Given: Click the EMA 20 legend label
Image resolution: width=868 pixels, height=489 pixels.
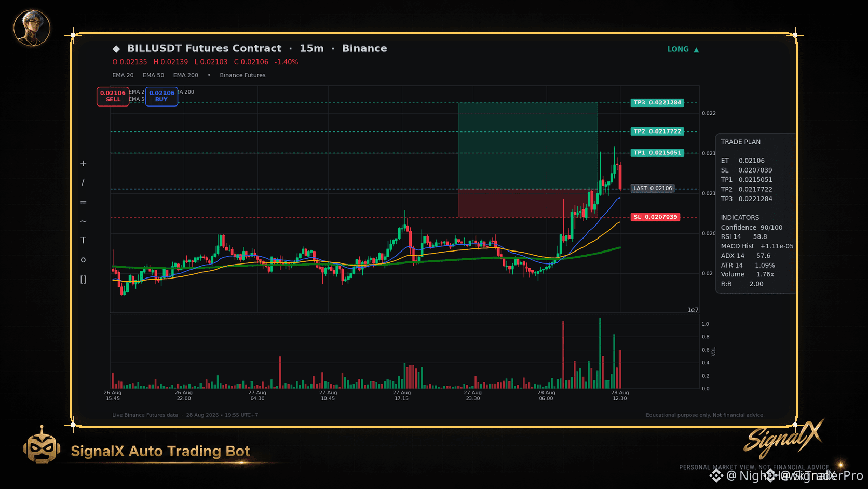Looking at the screenshot, I should click(x=123, y=75).
